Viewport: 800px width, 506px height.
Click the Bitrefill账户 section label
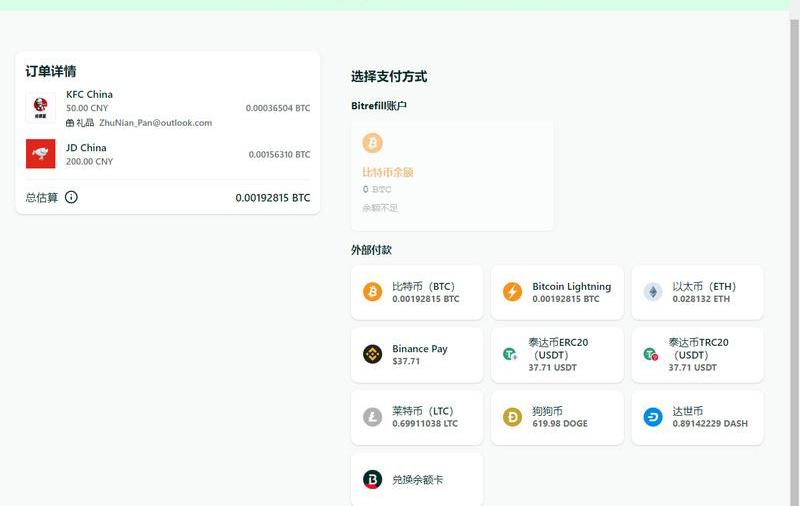click(379, 106)
